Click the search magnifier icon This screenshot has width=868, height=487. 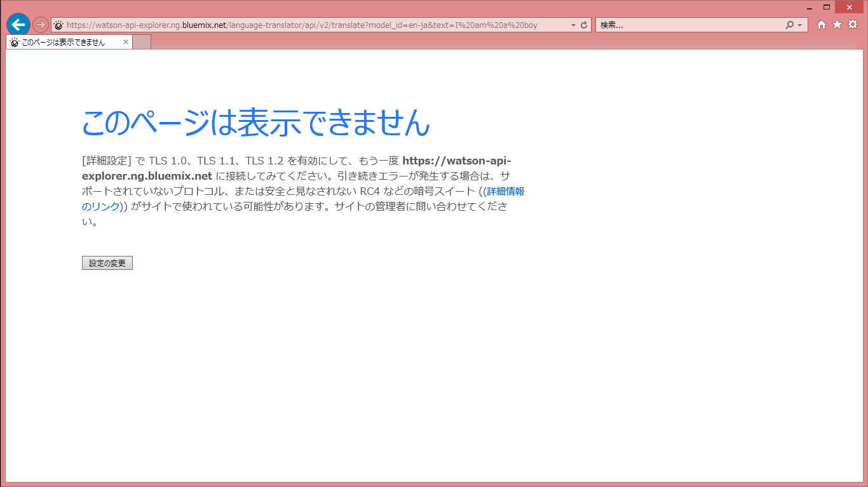[790, 25]
